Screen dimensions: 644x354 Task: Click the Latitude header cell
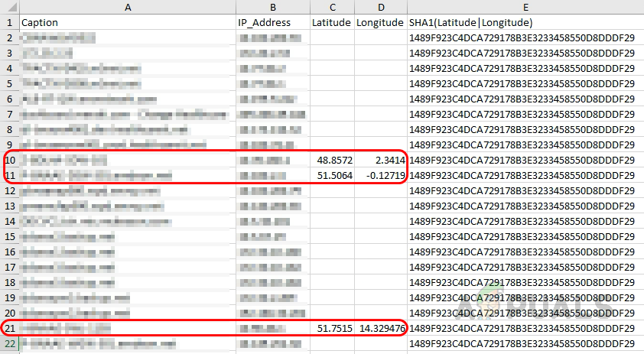click(x=332, y=22)
